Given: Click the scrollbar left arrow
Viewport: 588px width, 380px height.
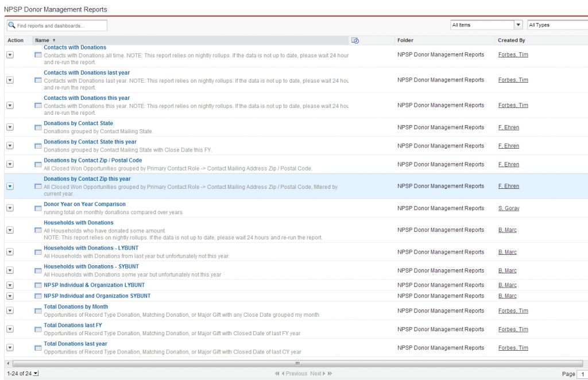Looking at the screenshot, I should point(8,363).
